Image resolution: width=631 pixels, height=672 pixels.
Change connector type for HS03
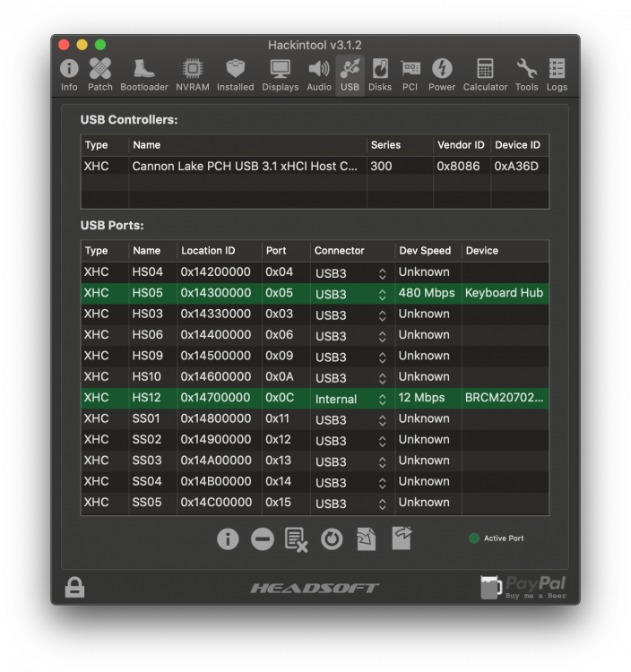tap(350, 315)
